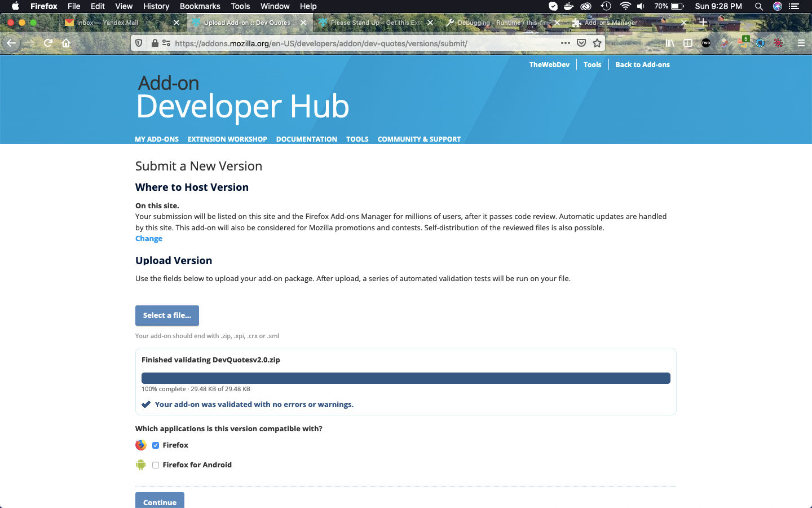Close the Upload Add-on Dev Quotes tab
The image size is (812, 508).
click(303, 23)
